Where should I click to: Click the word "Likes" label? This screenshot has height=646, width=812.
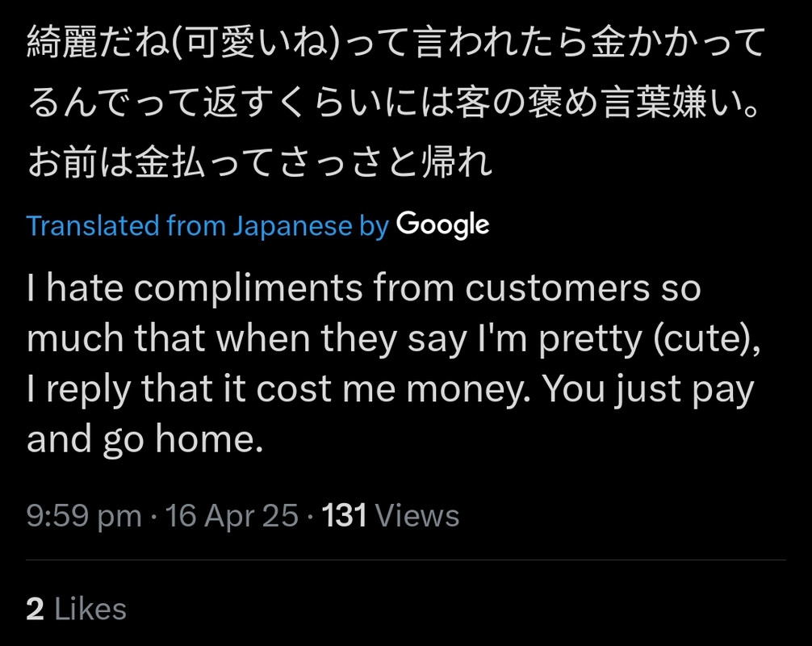coord(90,609)
